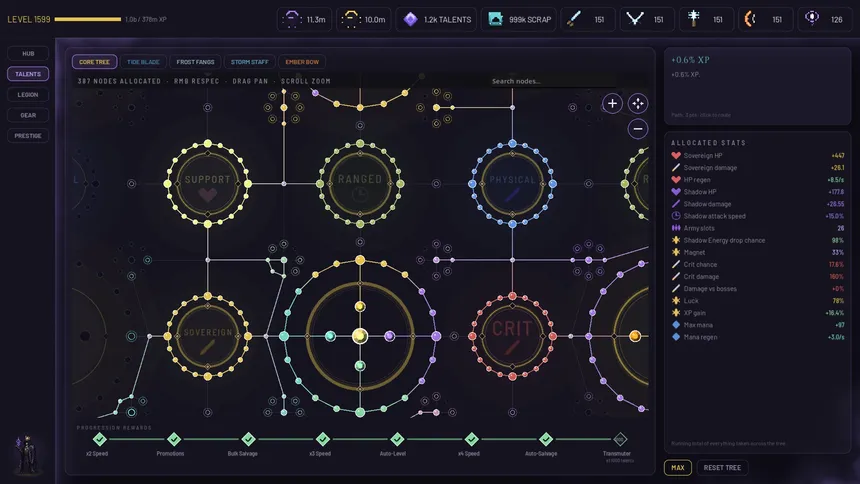860x484 pixels.
Task: Click the army icon beside Army slots
Action: coord(676,228)
